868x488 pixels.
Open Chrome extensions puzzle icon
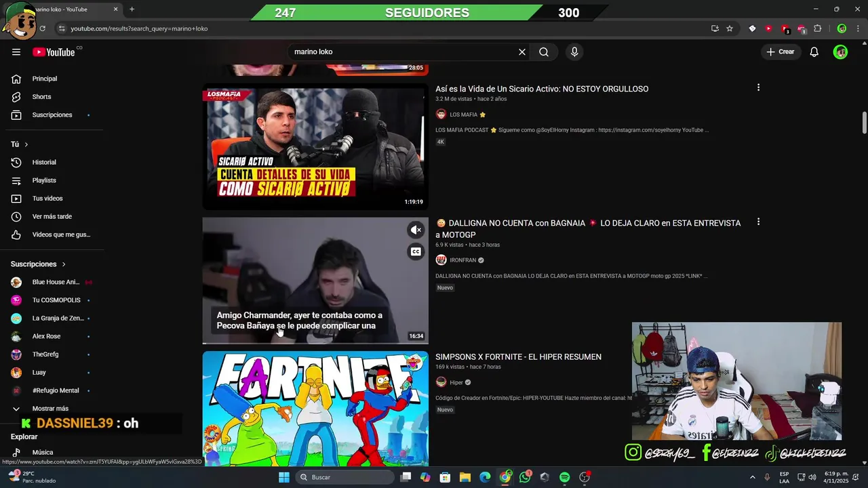[817, 28]
